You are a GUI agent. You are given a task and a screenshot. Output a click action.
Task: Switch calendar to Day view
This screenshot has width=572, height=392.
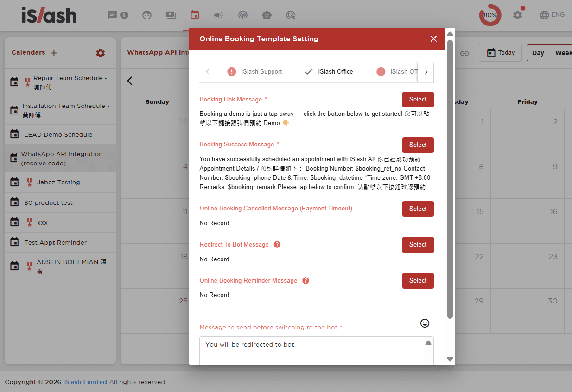click(x=538, y=53)
